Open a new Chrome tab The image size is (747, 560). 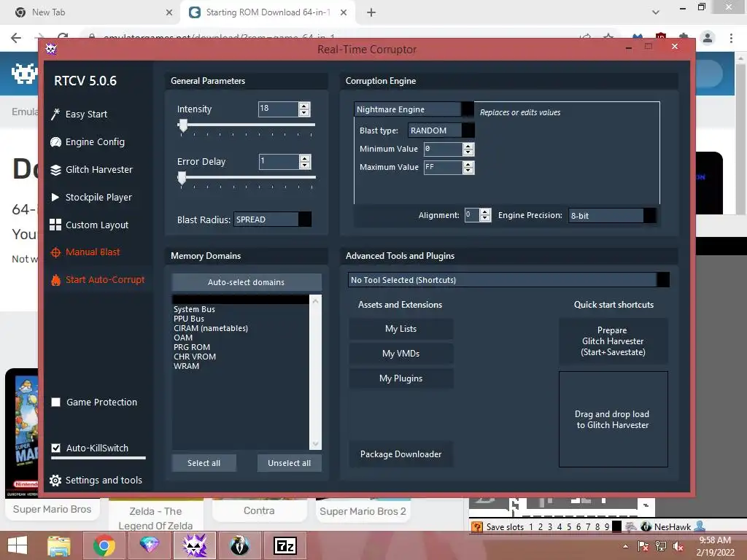371,12
